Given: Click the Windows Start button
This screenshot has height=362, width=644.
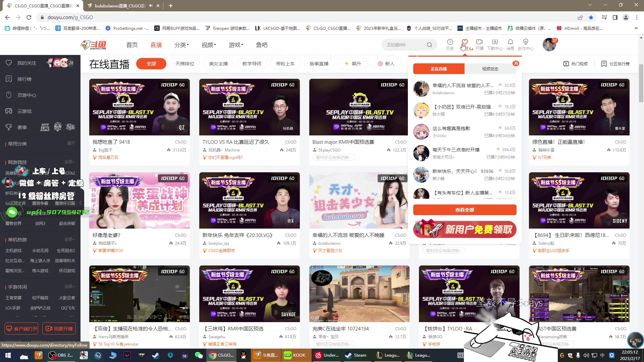Looking at the screenshot, I should 8,355.
